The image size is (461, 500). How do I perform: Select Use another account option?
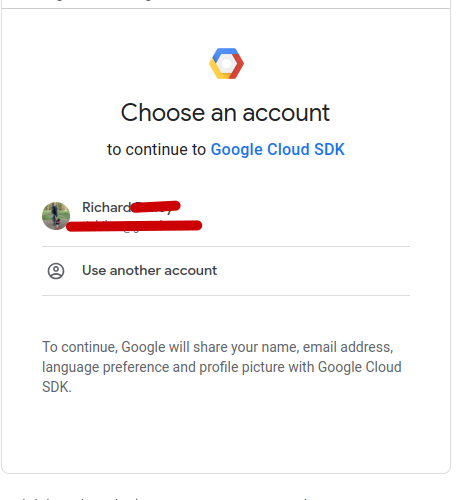[226, 271]
